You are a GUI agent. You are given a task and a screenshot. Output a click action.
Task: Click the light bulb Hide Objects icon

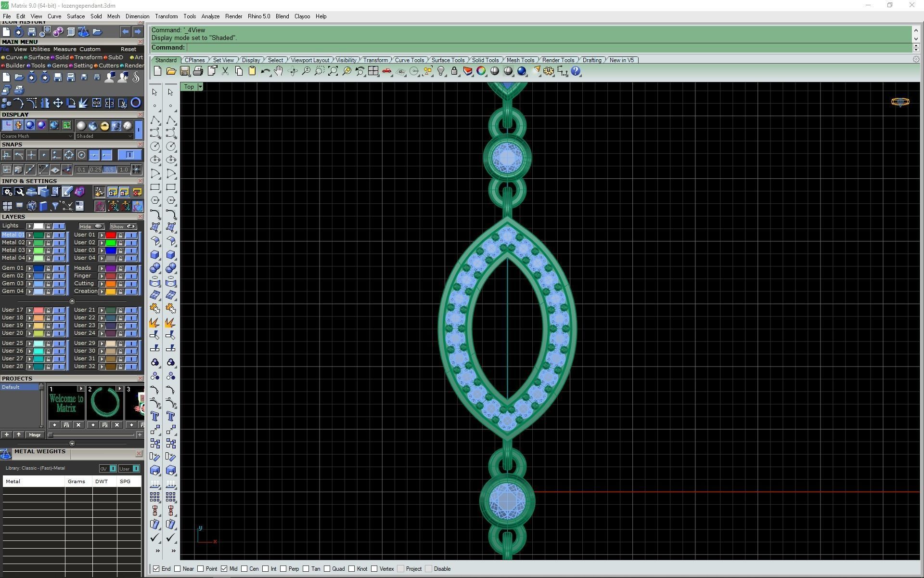[x=440, y=71]
